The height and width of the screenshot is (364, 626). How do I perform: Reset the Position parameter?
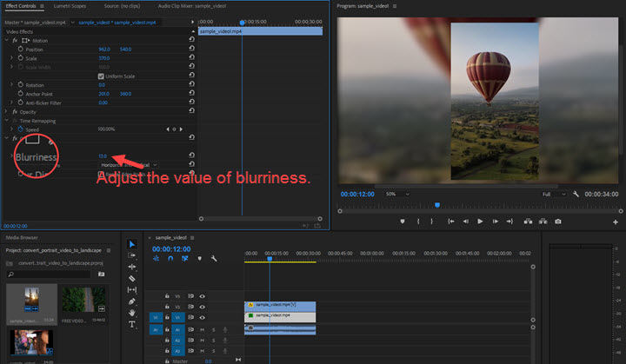click(x=191, y=49)
